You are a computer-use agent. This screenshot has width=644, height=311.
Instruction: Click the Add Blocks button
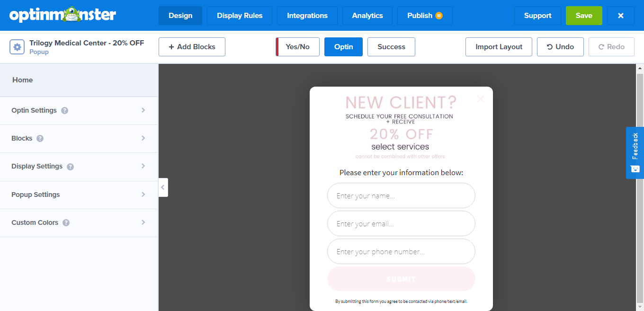(x=192, y=47)
